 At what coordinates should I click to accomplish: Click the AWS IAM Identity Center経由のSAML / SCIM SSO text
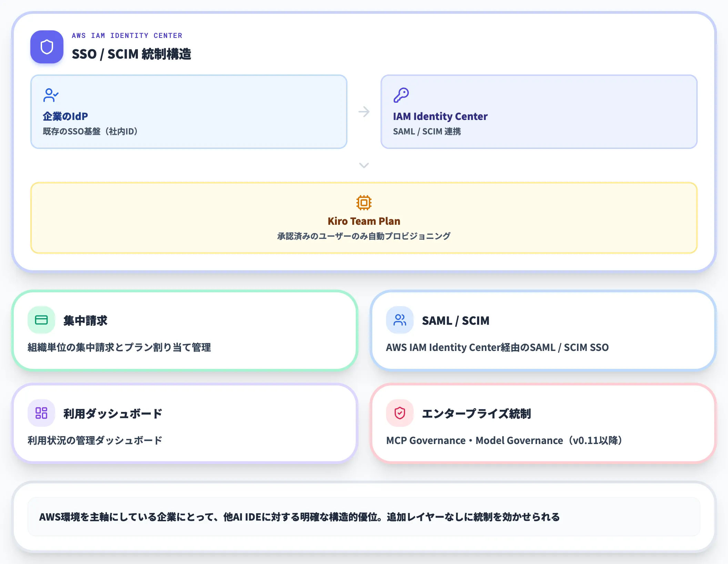[497, 347]
